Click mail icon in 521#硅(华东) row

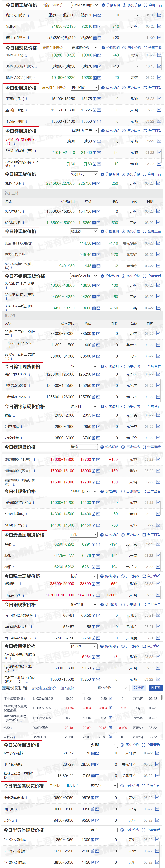98,514
